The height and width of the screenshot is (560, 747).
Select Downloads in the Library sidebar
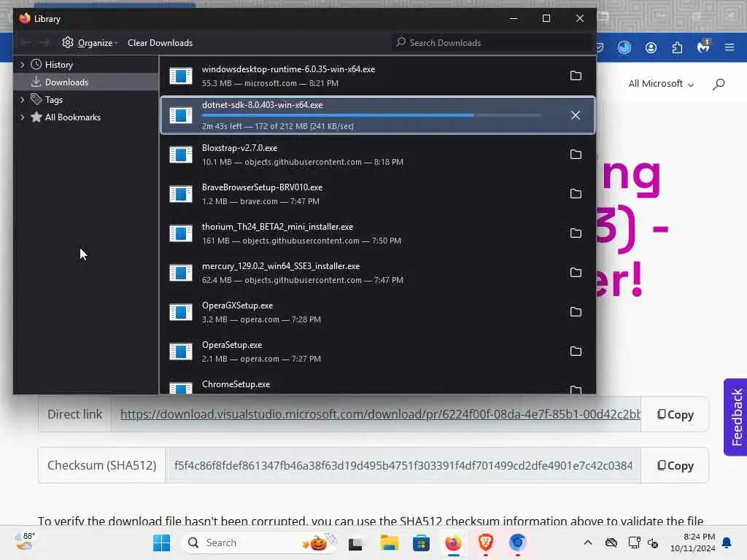pos(86,82)
